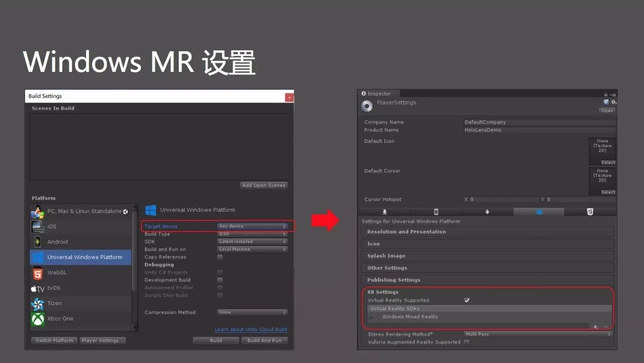
Task: Open the Stereo Rendering Method dropdown
Action: [x=538, y=334]
